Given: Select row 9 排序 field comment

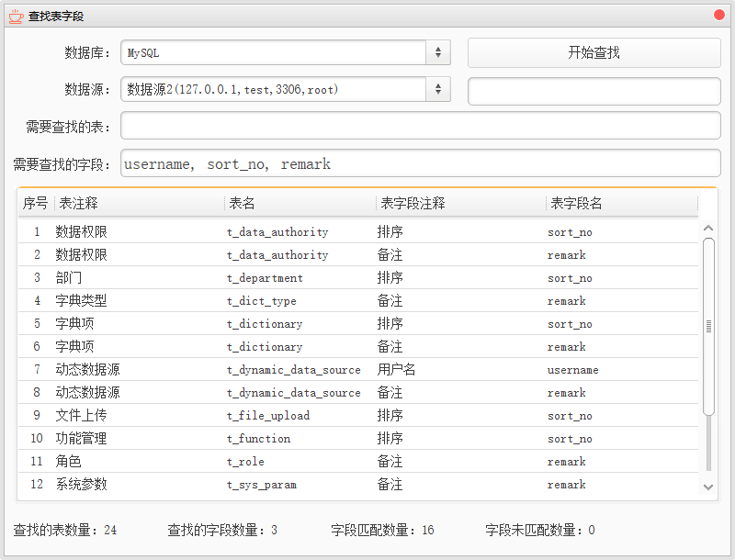Looking at the screenshot, I should (x=390, y=415).
